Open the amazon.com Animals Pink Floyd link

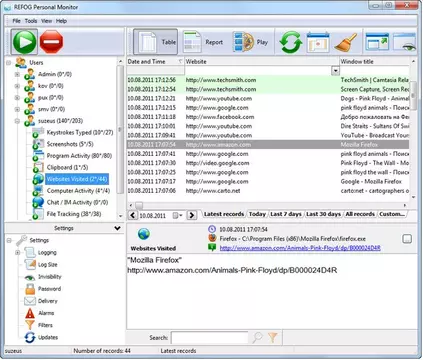[x=300, y=248]
